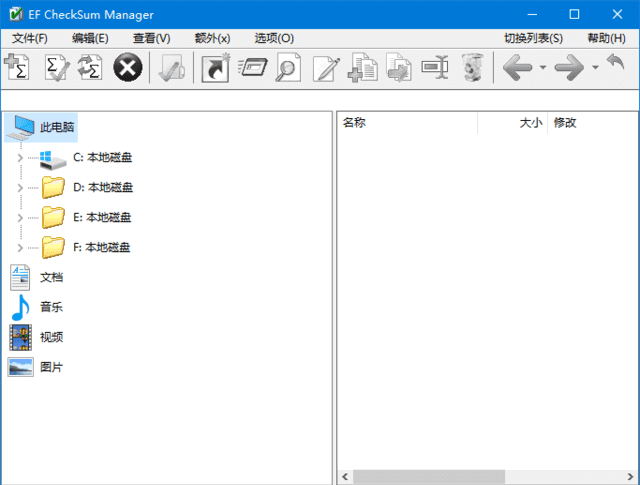Click the verify checksum icon with checkmark
Screen dimensions: 640x485
pyautogui.click(x=56, y=67)
